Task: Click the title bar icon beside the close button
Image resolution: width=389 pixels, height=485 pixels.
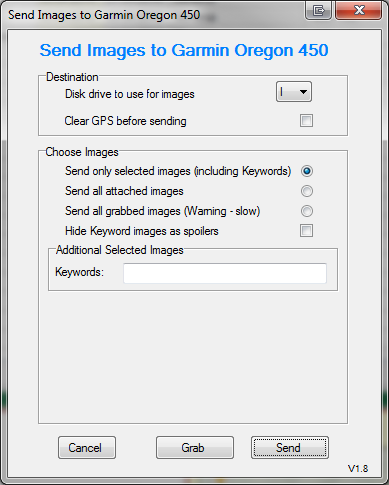Action: [318, 10]
